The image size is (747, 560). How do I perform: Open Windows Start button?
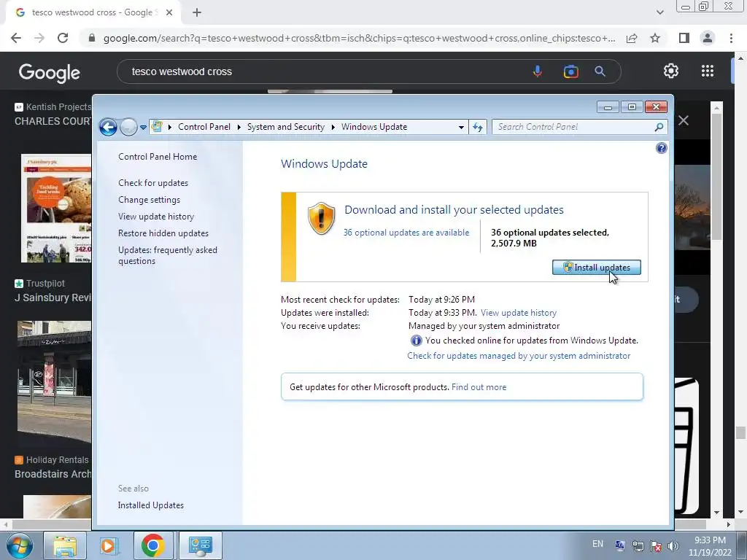pos(20,545)
